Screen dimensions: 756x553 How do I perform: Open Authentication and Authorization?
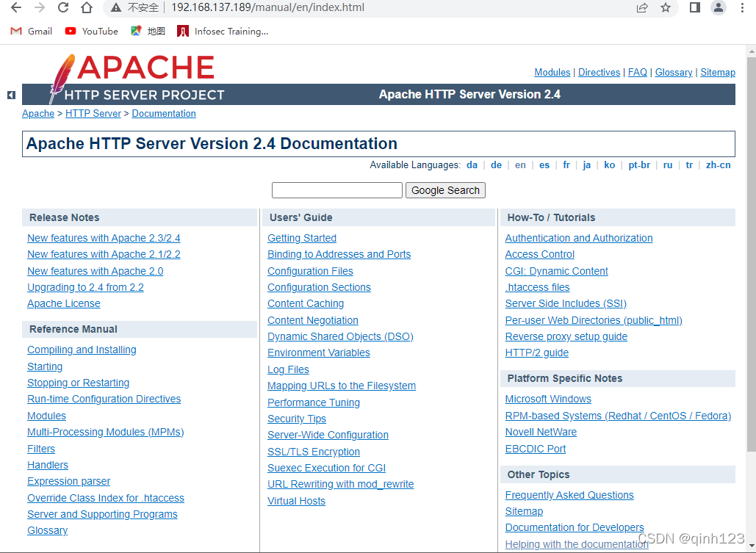pos(579,238)
